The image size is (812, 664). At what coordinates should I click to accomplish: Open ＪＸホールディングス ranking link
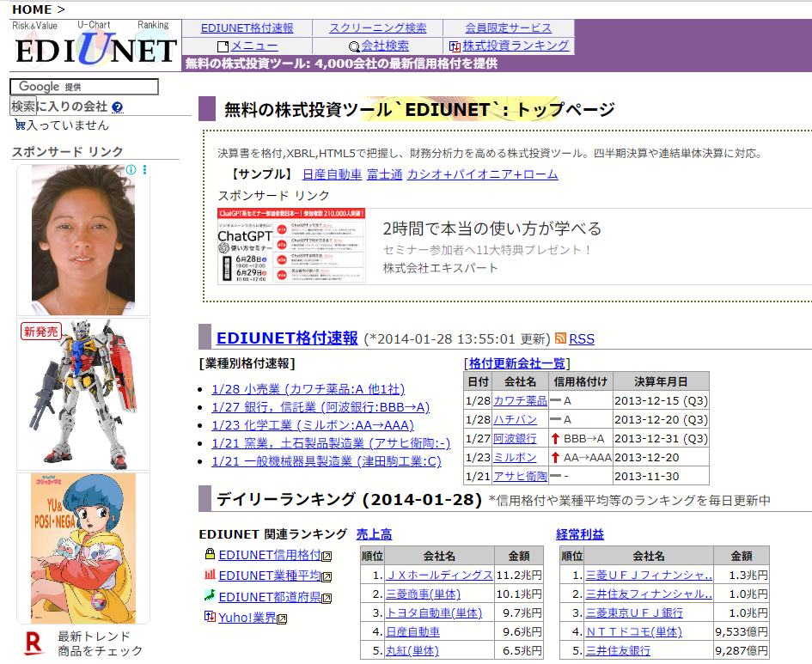(x=440, y=575)
